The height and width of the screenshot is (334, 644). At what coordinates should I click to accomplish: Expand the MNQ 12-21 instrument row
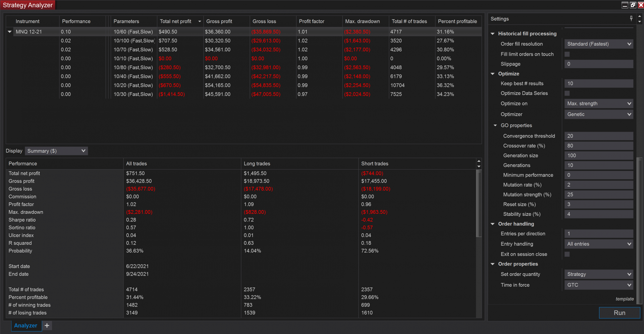[10, 32]
